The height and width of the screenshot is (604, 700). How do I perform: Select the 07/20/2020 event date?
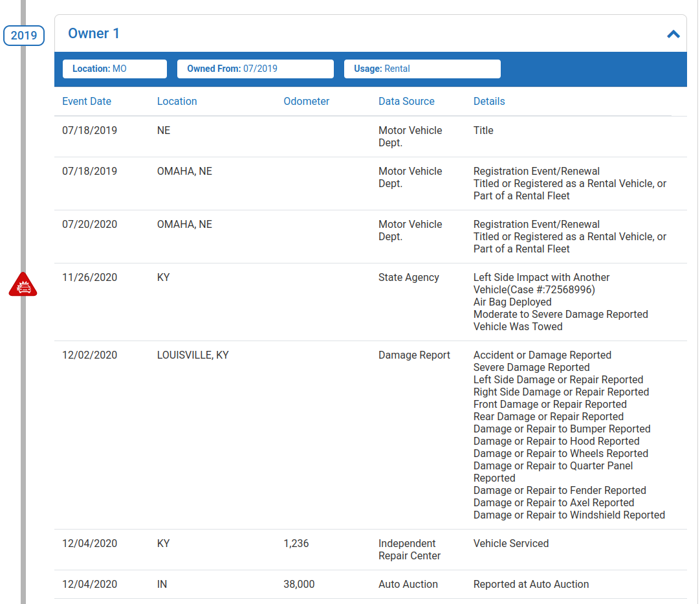tap(89, 224)
